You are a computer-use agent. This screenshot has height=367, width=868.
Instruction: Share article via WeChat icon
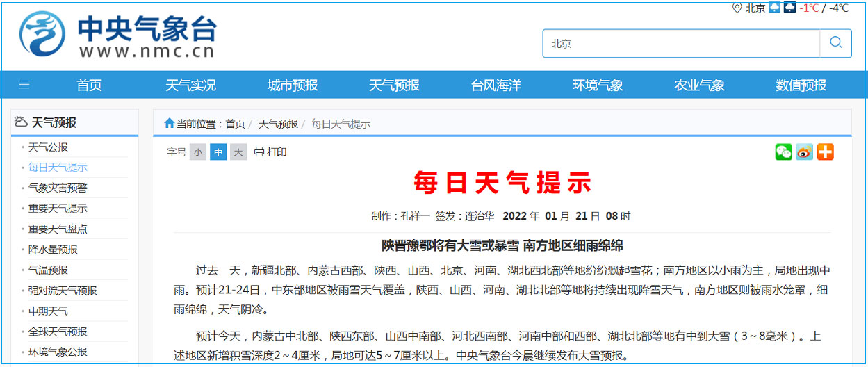[x=783, y=152]
